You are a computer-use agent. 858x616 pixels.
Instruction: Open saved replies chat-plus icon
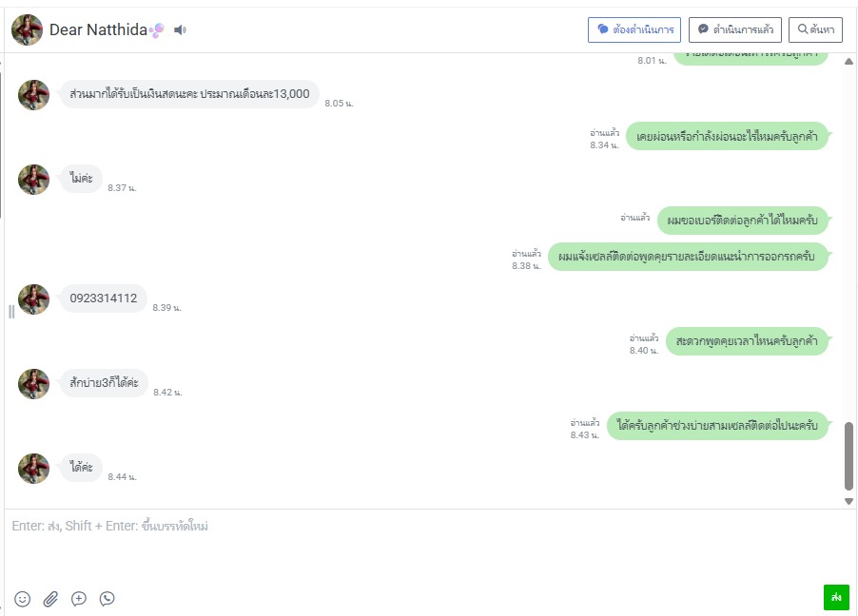79,599
